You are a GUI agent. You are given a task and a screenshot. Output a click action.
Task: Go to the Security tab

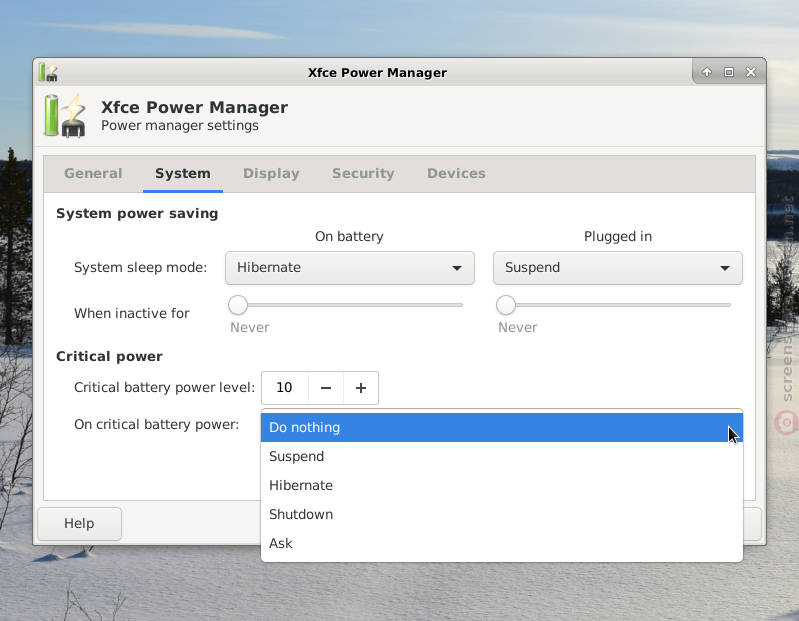(363, 174)
